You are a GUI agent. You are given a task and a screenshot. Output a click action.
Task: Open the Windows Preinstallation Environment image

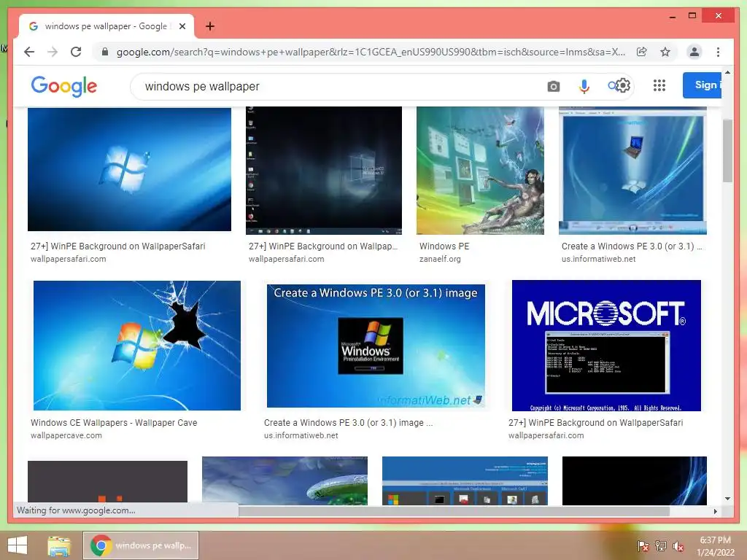click(376, 345)
